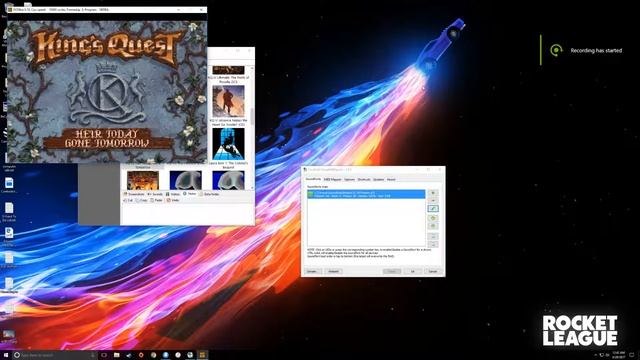Viewport: 640px width, 360px height.
Task: Click the taskbar search box
Action: [x=55, y=355]
